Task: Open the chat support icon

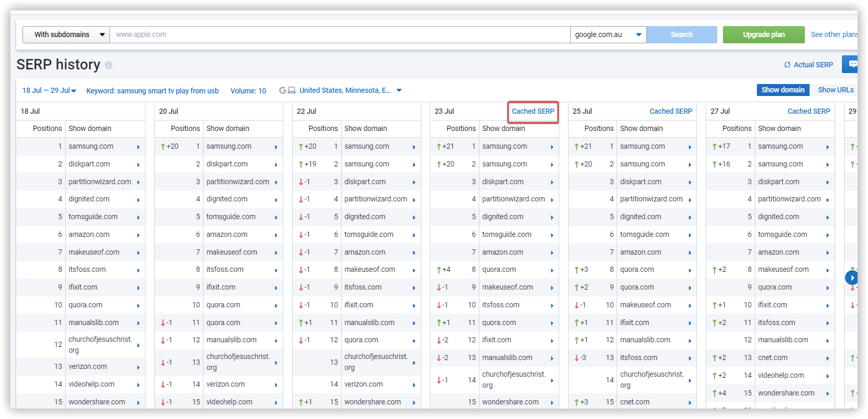Action: (x=852, y=64)
